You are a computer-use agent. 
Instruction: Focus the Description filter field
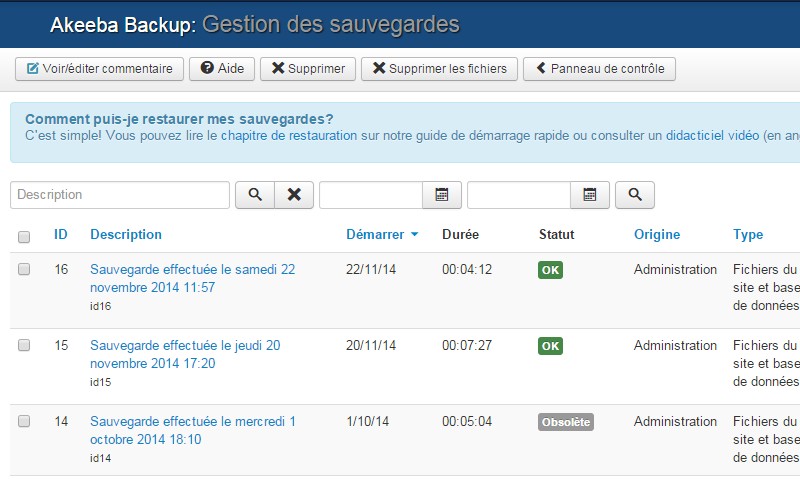[x=120, y=195]
